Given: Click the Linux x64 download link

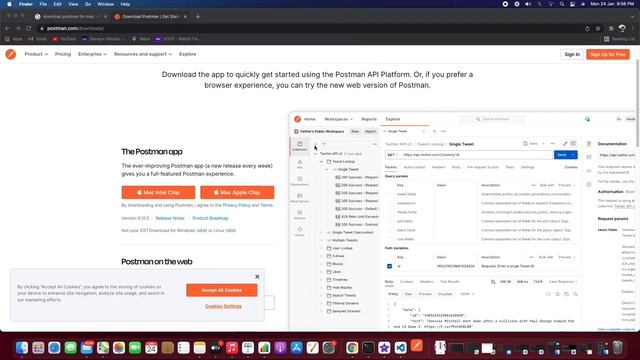Looking at the screenshot, I should click(x=231, y=231).
